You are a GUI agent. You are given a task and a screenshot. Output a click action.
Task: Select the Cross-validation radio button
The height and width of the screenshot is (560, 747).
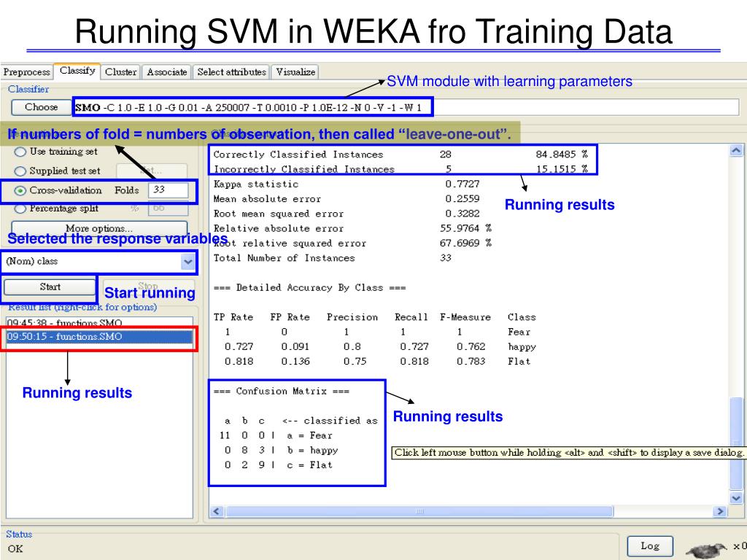coord(58,190)
